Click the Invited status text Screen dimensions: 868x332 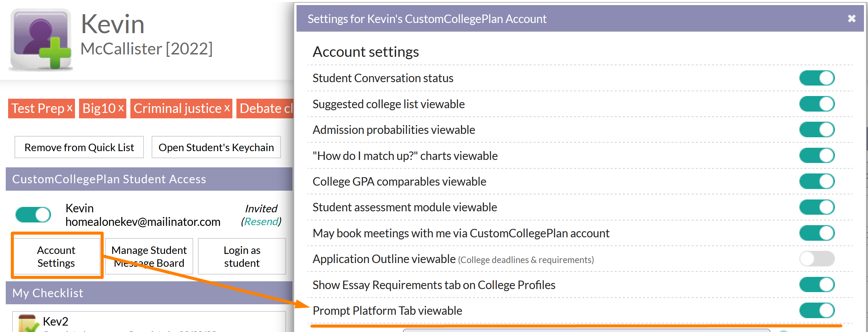(261, 208)
